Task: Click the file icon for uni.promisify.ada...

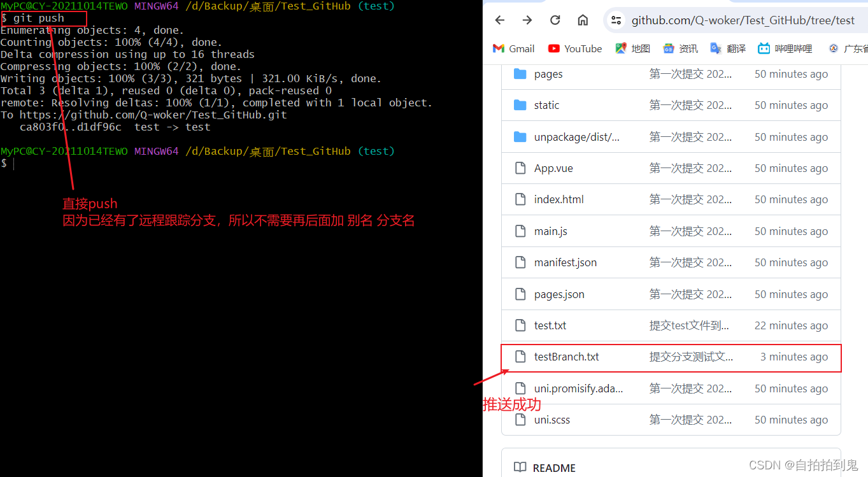Action: click(520, 388)
